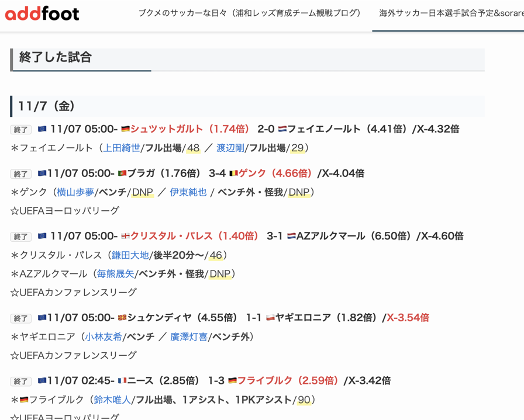Click the 終了 badge on Braga match

(20, 174)
